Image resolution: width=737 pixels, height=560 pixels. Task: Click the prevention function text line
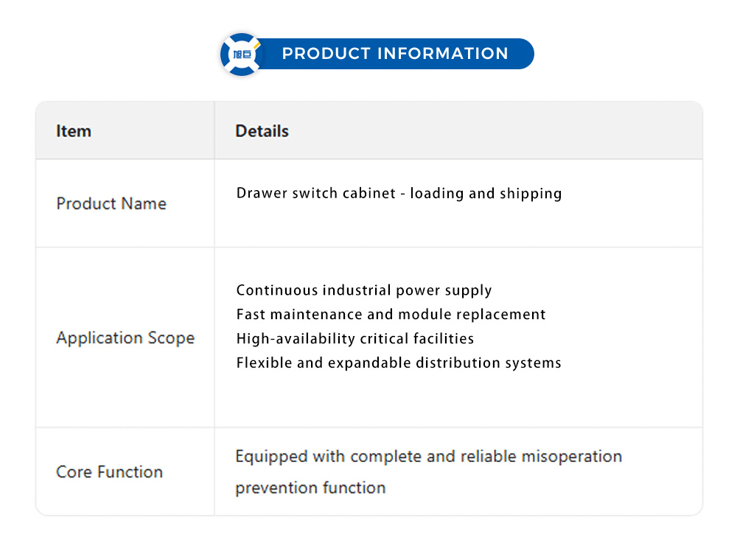pyautogui.click(x=310, y=488)
